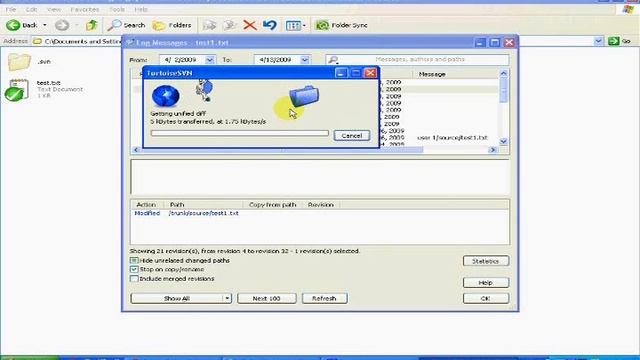Click the Copy To icon in toolbar

[x=230, y=25]
